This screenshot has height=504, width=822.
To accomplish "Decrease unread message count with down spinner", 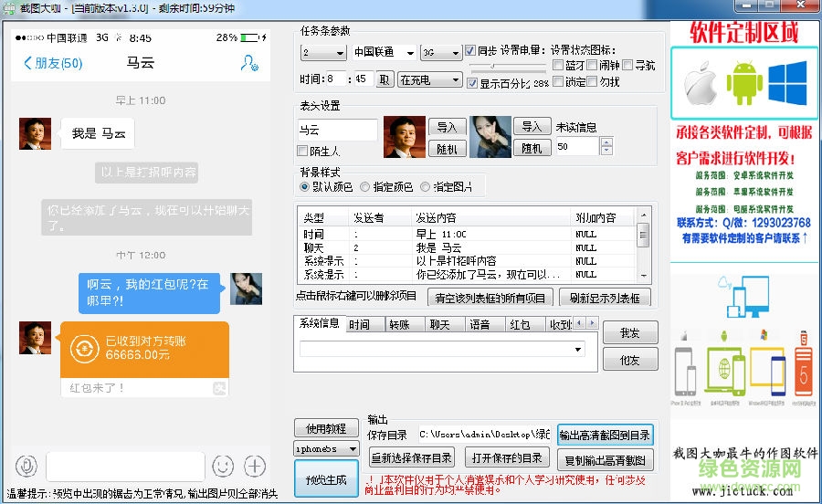I will tap(606, 151).
